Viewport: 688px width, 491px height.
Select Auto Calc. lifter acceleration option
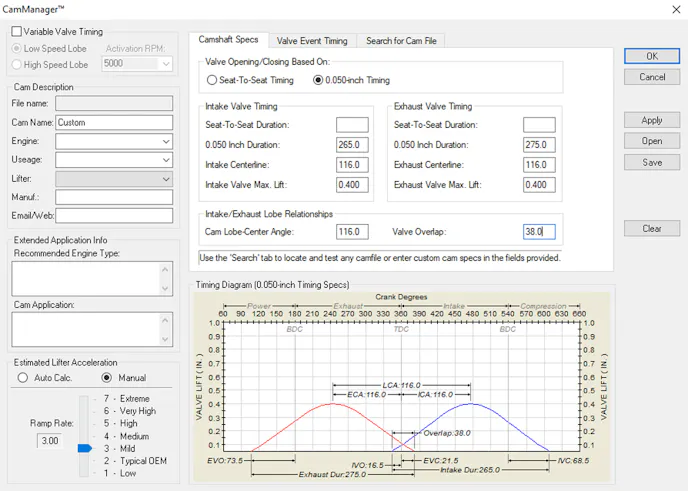(x=23, y=378)
